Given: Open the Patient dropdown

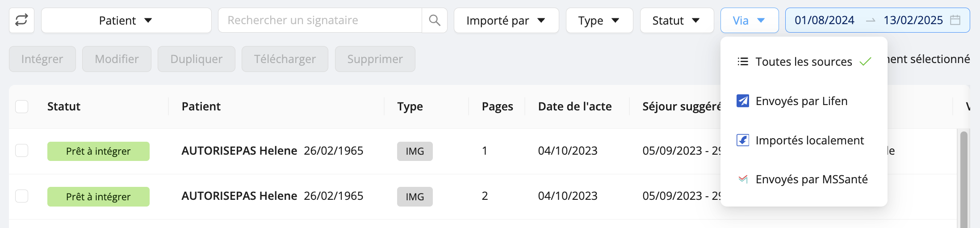Looking at the screenshot, I should coord(126,20).
